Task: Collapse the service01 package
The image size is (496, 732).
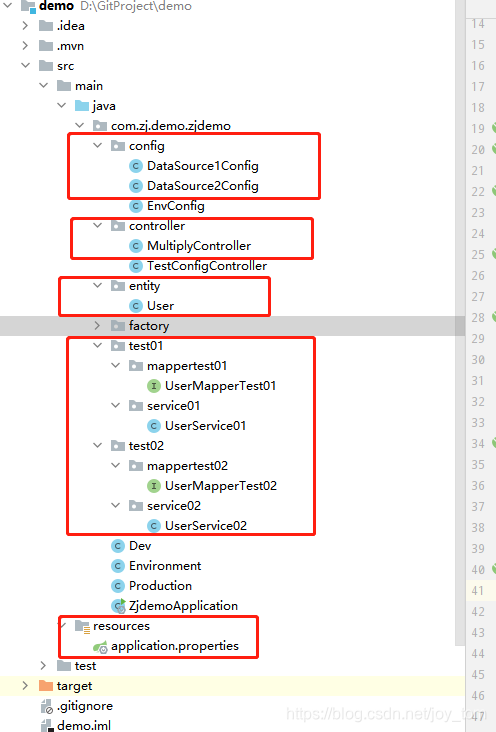Action: pos(116,405)
